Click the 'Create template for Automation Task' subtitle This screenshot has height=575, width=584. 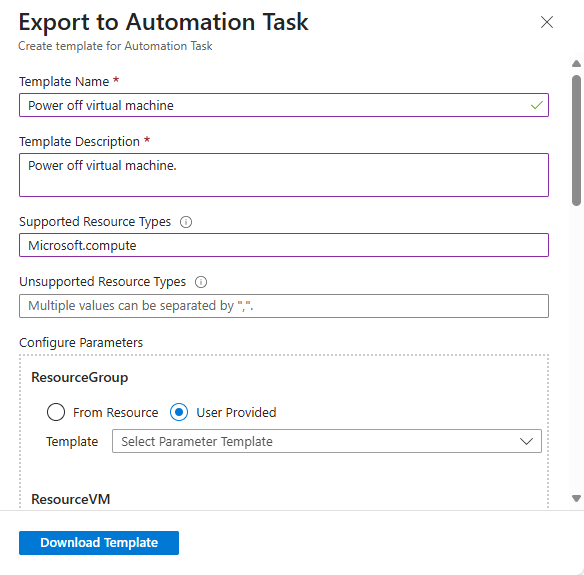(x=115, y=46)
